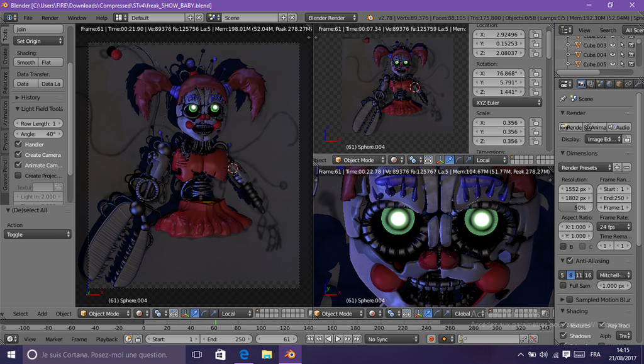Viewport: 644px width, 364px height.
Task: Browse screen layouts icon beside Default
Action: (121, 18)
